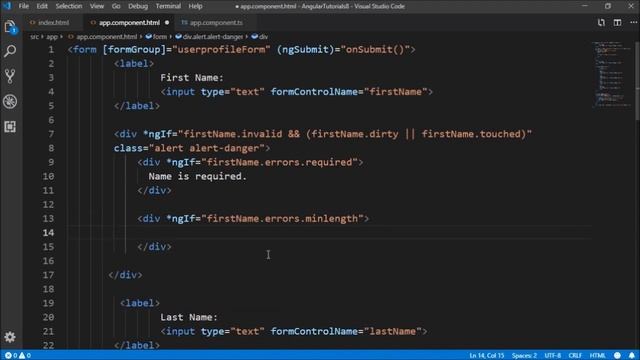This screenshot has height=360, width=640.
Task: Go to line via Ln 14, Col 15
Action: point(487,356)
